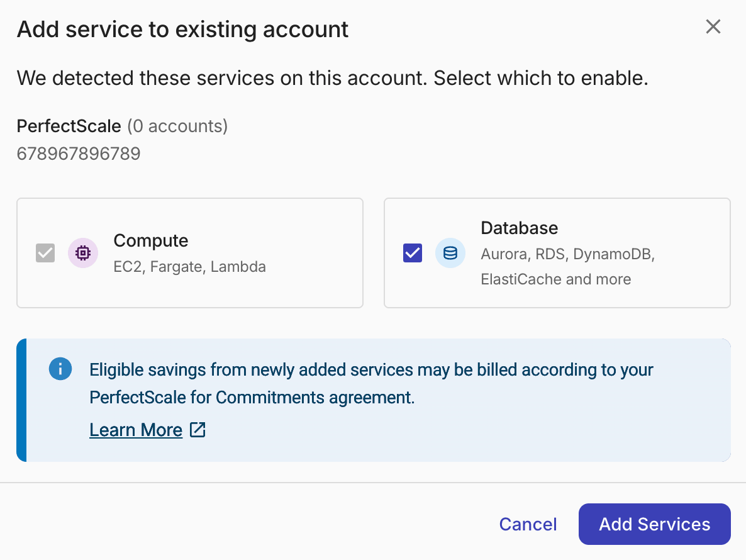The width and height of the screenshot is (746, 560).
Task: Click the blue info icon
Action: [60, 369]
